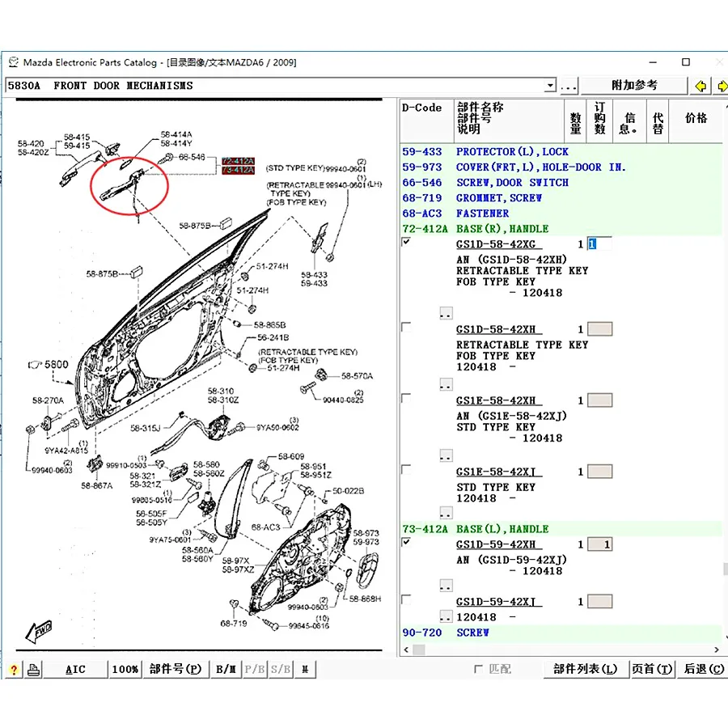Open the section dropdown for 5830A FRONT DOOR MECHANISMS

pos(550,86)
